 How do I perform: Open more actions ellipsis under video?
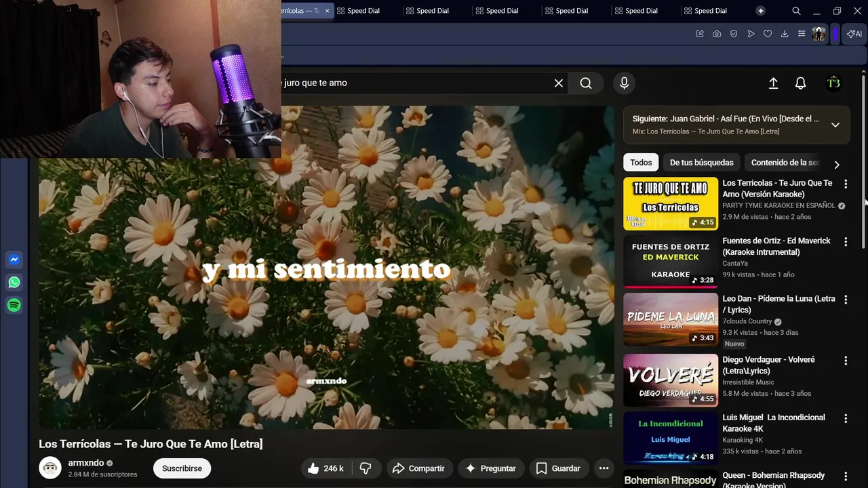click(604, 468)
